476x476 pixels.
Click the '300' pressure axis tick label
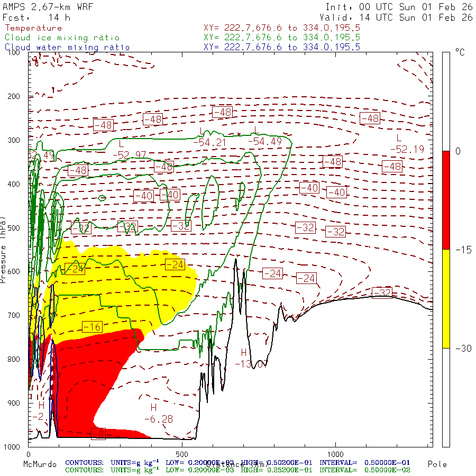[13, 140]
